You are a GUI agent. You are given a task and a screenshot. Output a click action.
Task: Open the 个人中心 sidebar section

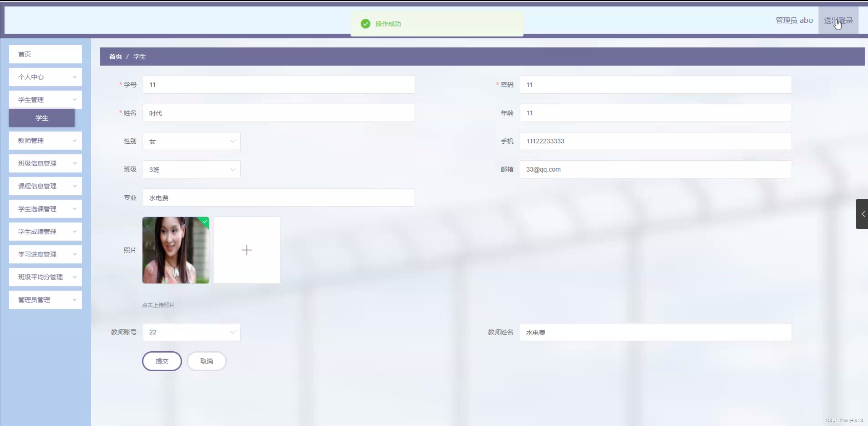coord(45,77)
